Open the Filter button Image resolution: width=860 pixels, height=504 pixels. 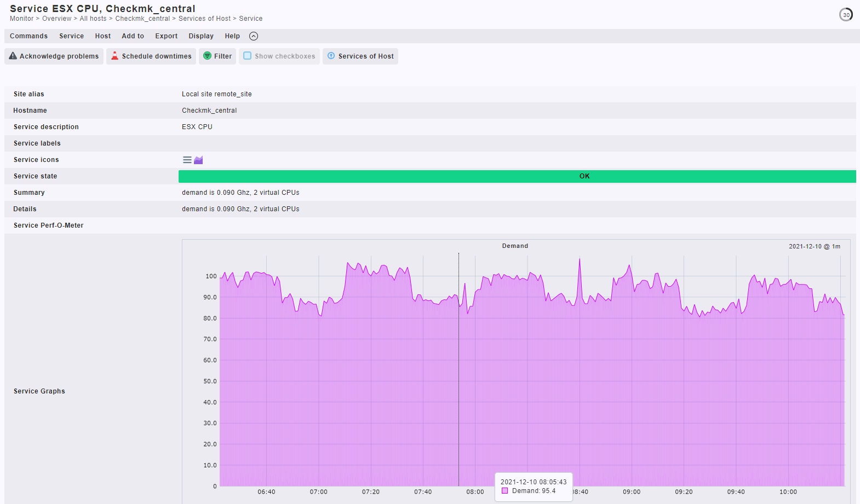point(217,56)
